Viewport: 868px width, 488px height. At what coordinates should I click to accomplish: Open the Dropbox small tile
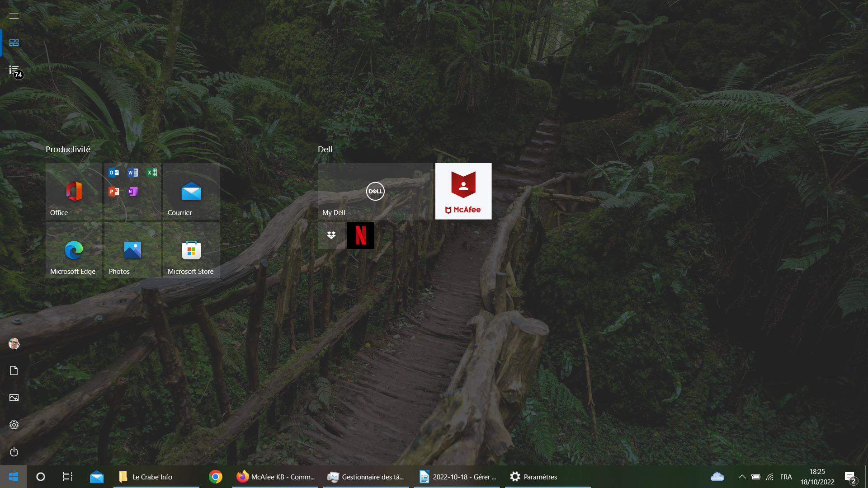[x=331, y=235]
